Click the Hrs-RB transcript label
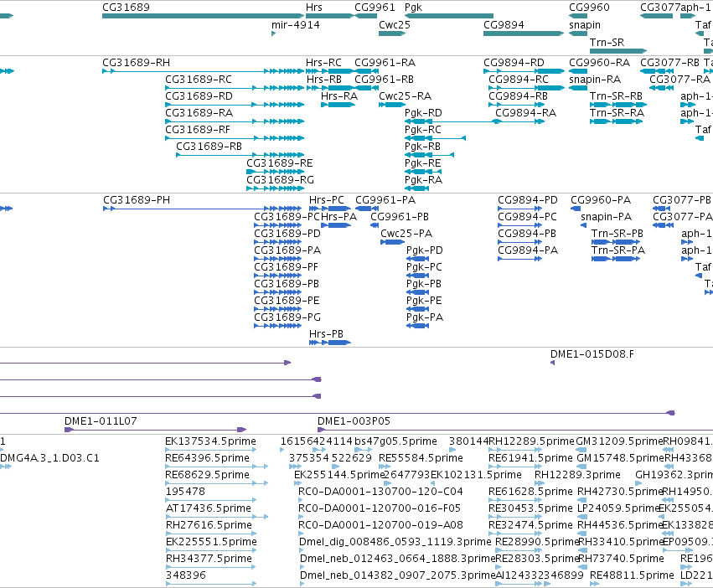Screen dimensions: 713x588 tap(323, 79)
